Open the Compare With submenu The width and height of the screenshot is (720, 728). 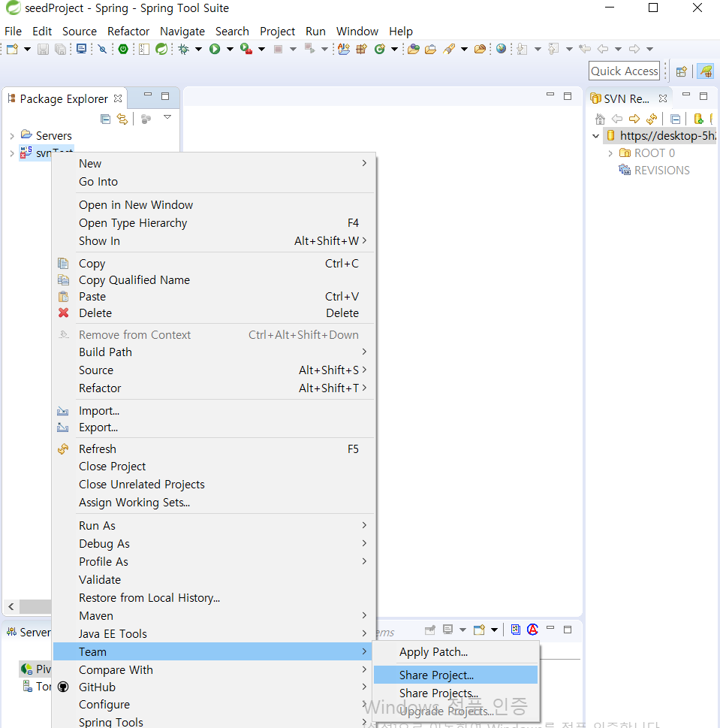tap(213, 670)
